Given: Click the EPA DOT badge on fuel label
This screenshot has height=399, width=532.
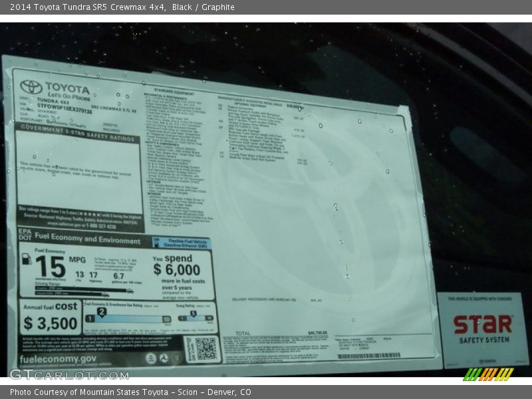Looking at the screenshot, I should (25, 235).
